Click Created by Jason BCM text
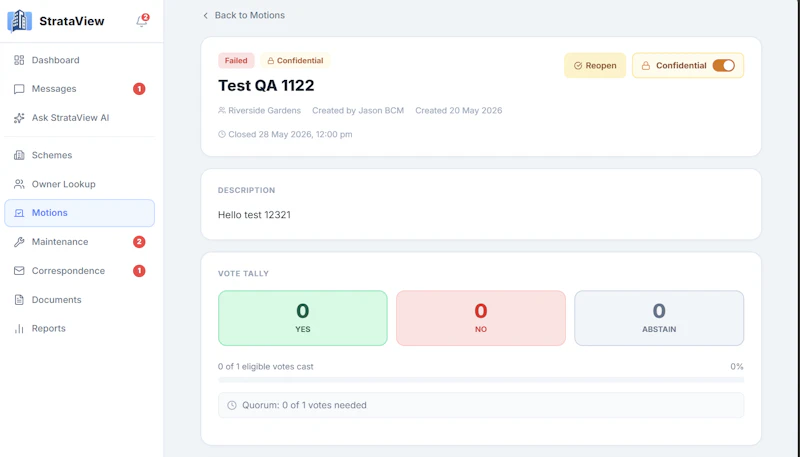Screen dimensions: 800x457 tap(358, 111)
